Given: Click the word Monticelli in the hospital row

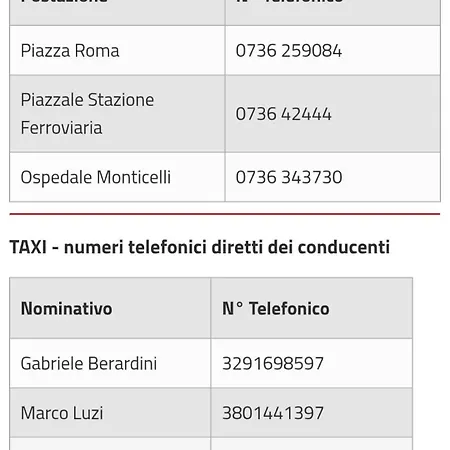Looking at the screenshot, I should coord(134,177).
